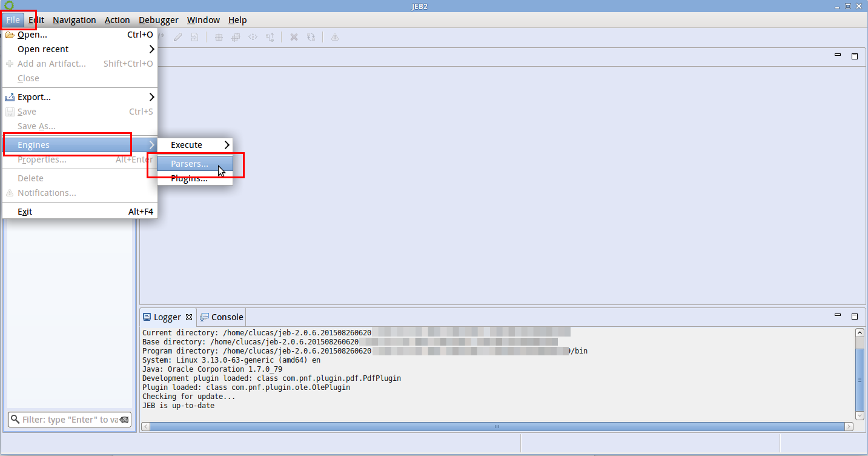Click the Logger horizontal scrollbar right arrow
Image resolution: width=868 pixels, height=456 pixels.
click(849, 426)
